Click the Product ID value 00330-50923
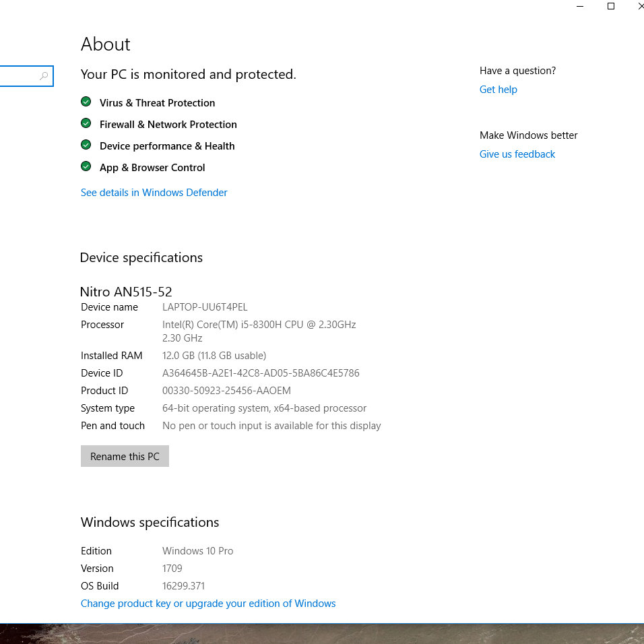 tap(226, 391)
